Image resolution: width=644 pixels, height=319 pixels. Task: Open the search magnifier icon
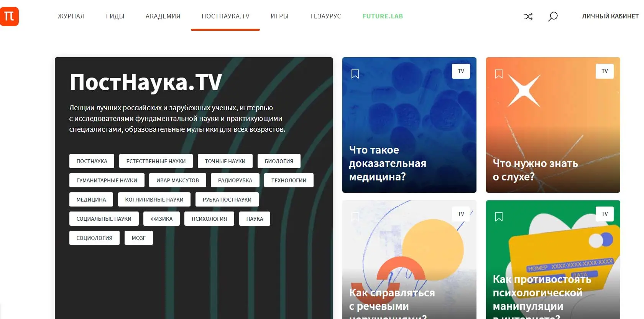point(553,17)
